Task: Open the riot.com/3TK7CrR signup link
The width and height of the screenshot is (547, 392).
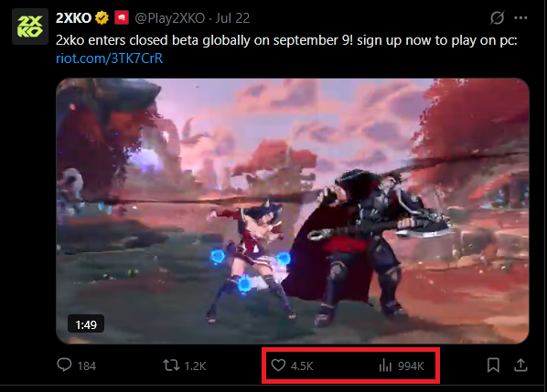Action: coord(109,58)
